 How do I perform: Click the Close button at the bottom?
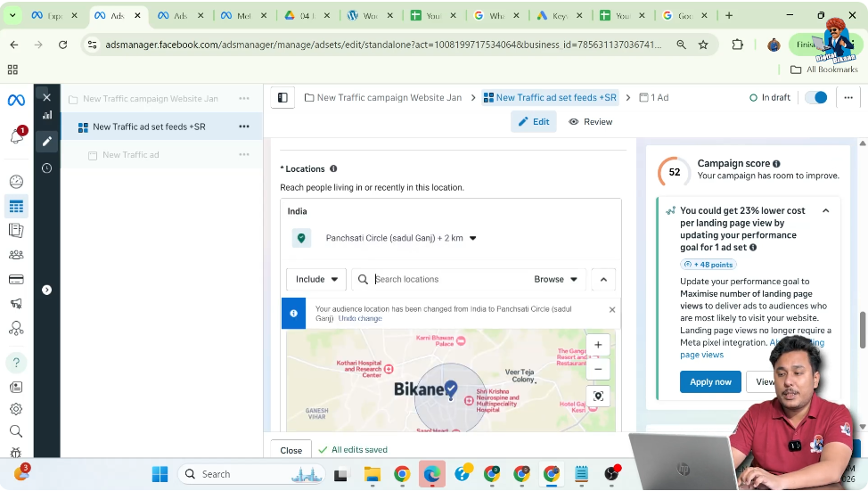[291, 450]
